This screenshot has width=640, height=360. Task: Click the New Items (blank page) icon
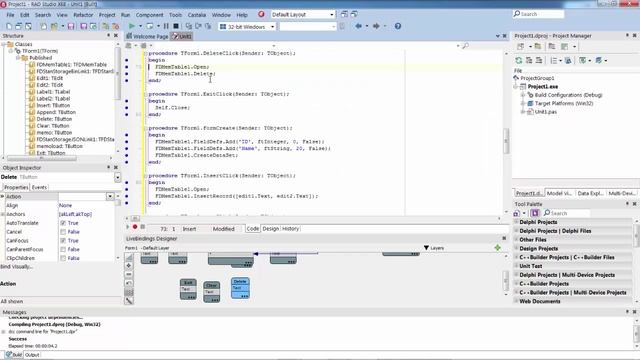[9, 26]
